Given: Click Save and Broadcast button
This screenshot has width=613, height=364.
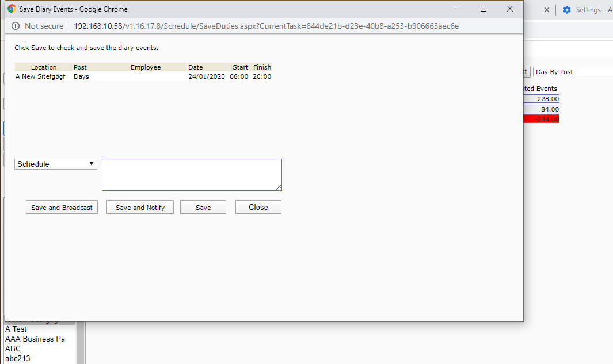Looking at the screenshot, I should click(x=62, y=208).
